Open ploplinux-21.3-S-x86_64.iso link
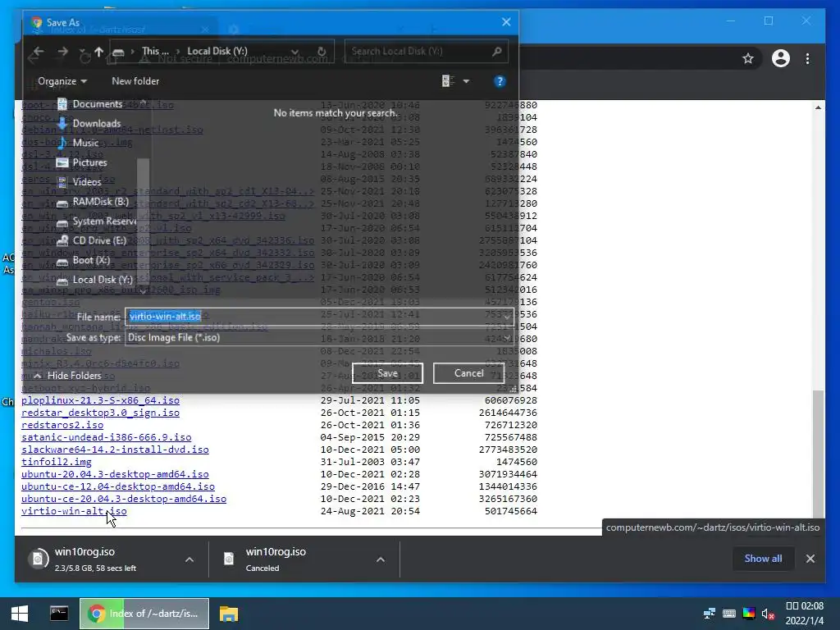This screenshot has width=840, height=630. click(100, 400)
